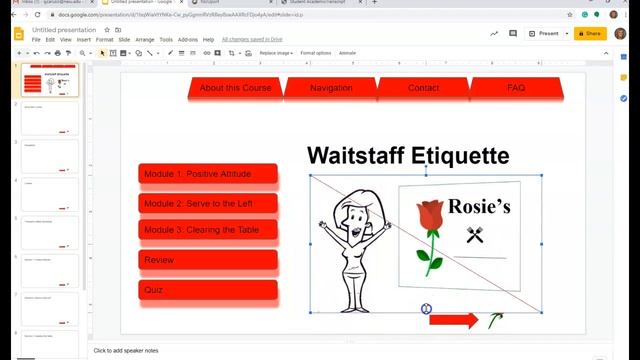The image size is (640, 360).
Task: Select slide 1 thumbnail in filmstrip
Action: click(50, 80)
